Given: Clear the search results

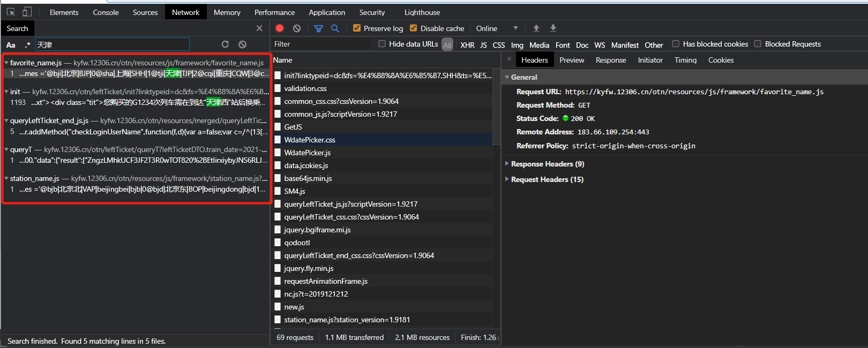Looking at the screenshot, I should [x=242, y=44].
